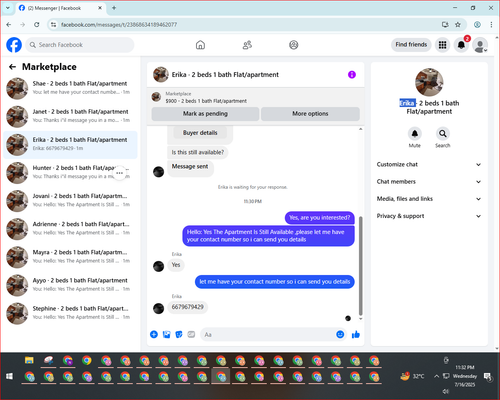Open the Groups icon in top navigation
500x400 pixels.
[294, 45]
